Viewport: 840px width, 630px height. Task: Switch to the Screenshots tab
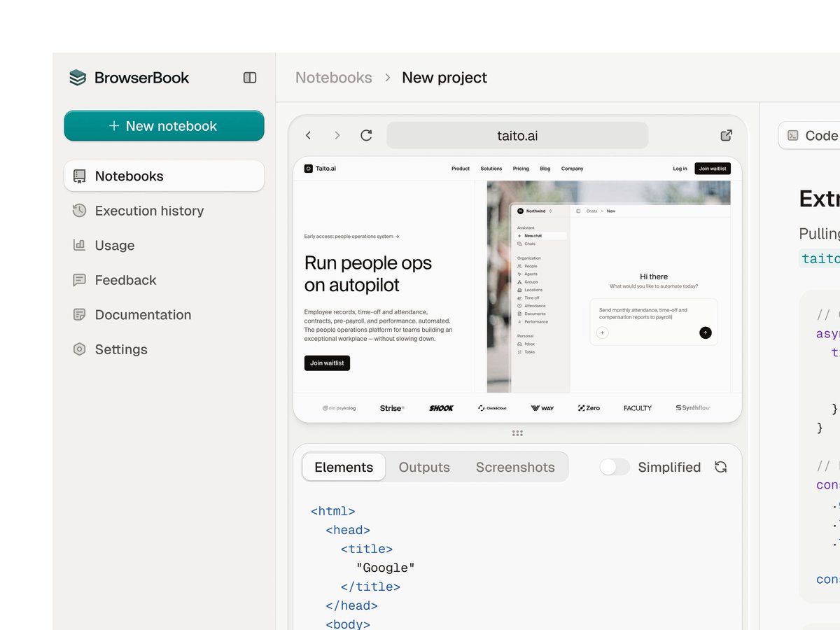[515, 467]
